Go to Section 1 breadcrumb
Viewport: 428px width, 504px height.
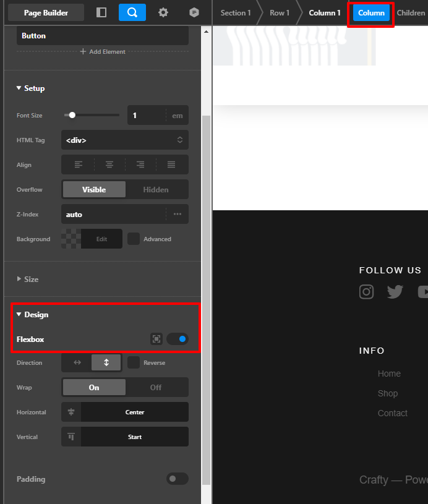pos(236,13)
